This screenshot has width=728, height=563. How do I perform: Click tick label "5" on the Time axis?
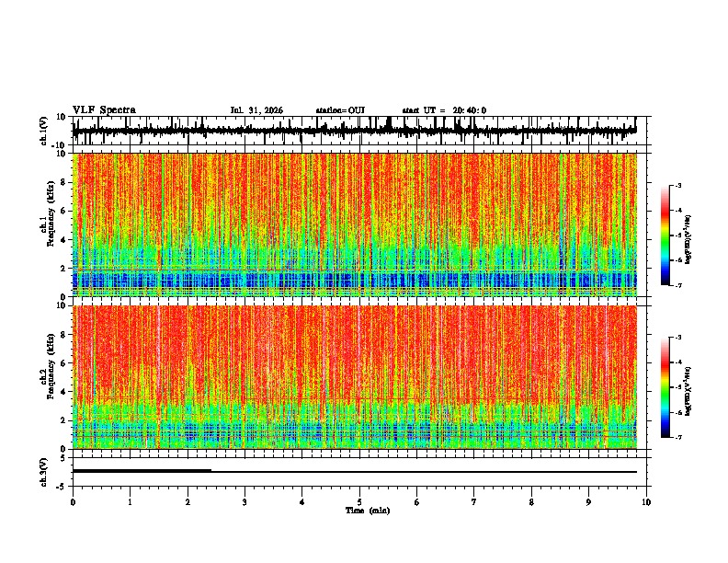click(x=359, y=502)
